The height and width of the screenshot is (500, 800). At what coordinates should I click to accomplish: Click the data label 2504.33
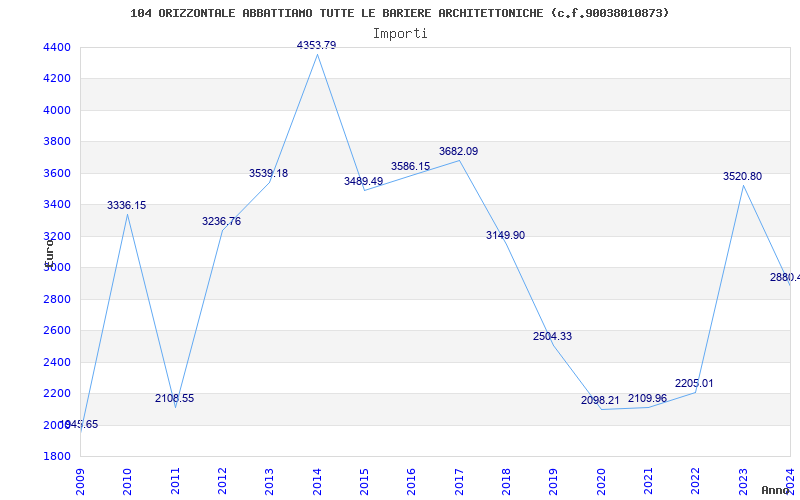pyautogui.click(x=553, y=336)
